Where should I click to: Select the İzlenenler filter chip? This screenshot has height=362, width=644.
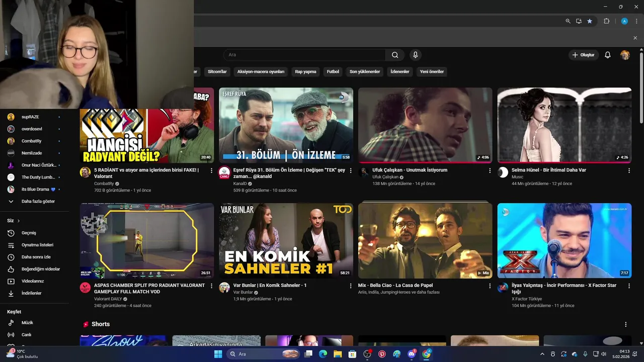(400, 71)
